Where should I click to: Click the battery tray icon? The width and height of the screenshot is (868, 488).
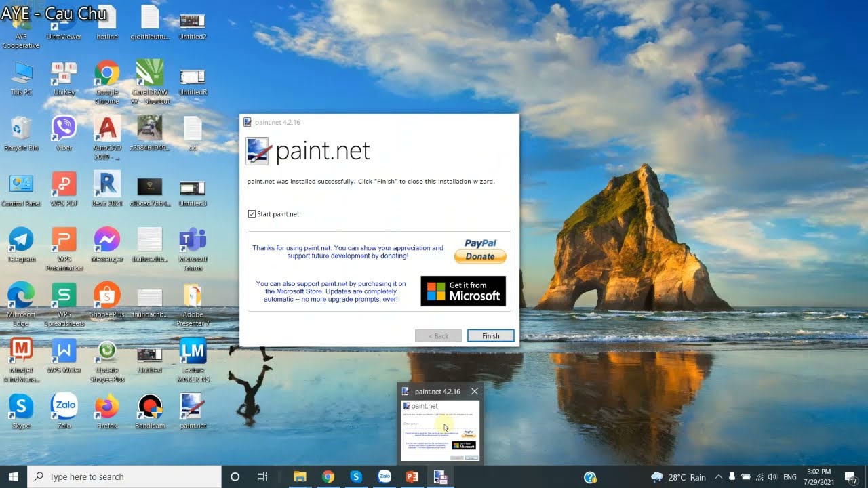[746, 477]
